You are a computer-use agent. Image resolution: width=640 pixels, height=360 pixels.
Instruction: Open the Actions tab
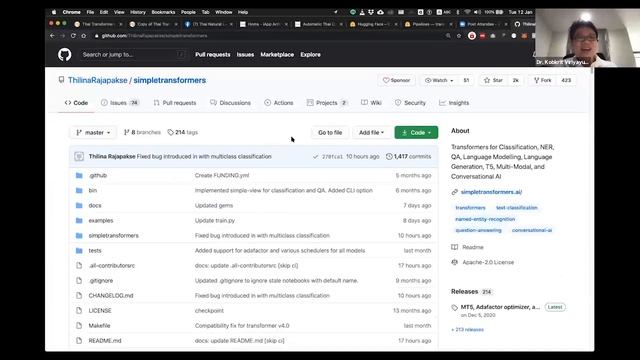pyautogui.click(x=279, y=103)
